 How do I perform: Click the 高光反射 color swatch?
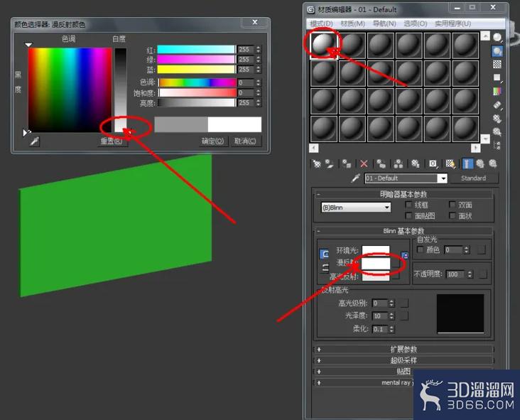click(376, 276)
